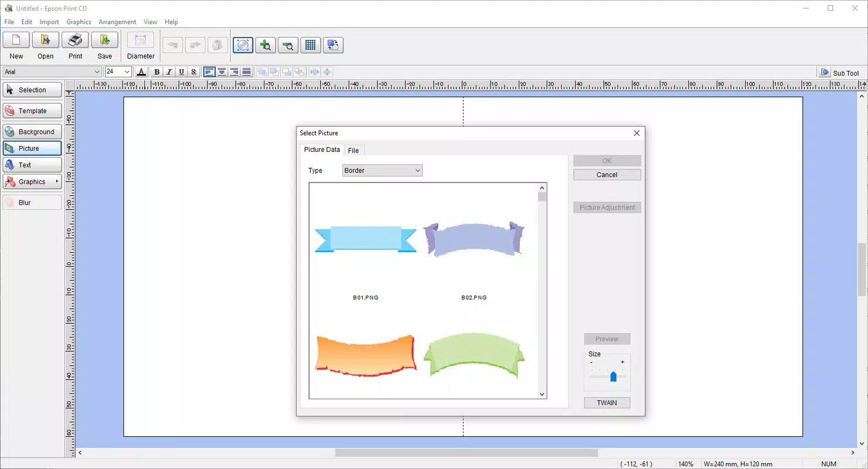Click the Size slider handle
868x469 pixels.
point(613,376)
